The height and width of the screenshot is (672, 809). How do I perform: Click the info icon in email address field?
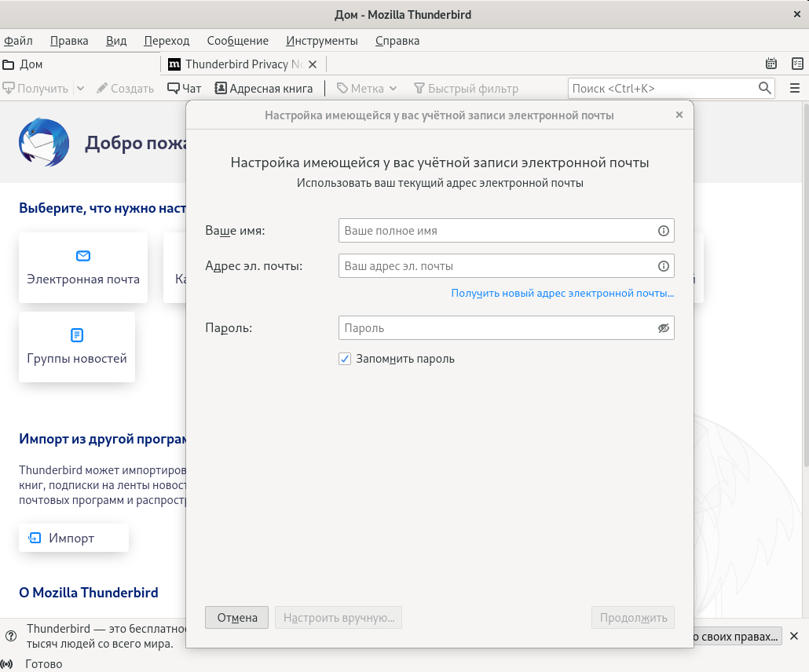coord(664,266)
